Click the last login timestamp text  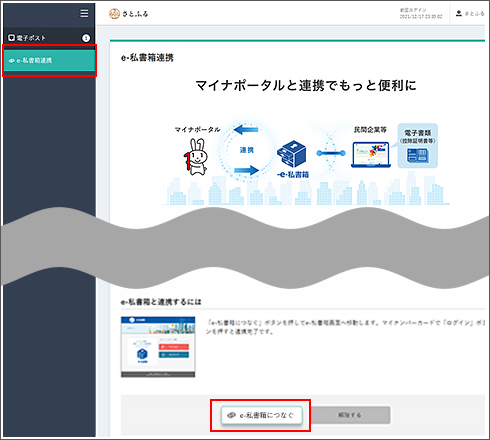click(421, 14)
